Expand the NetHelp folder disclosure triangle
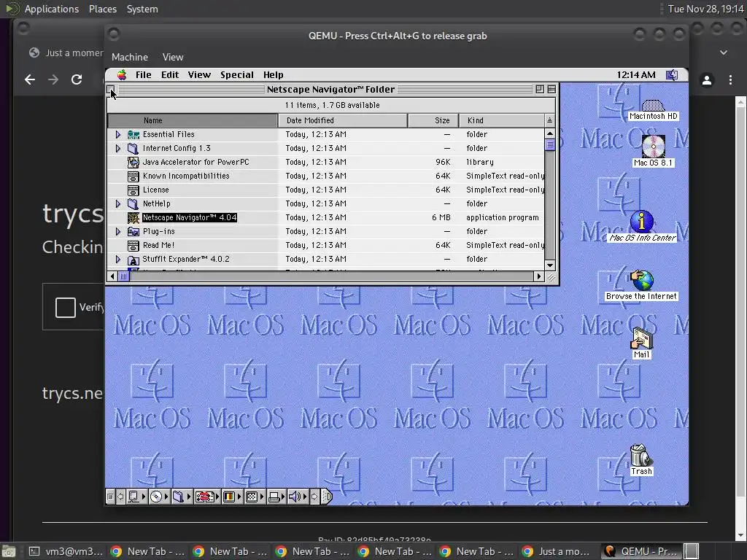 point(118,204)
